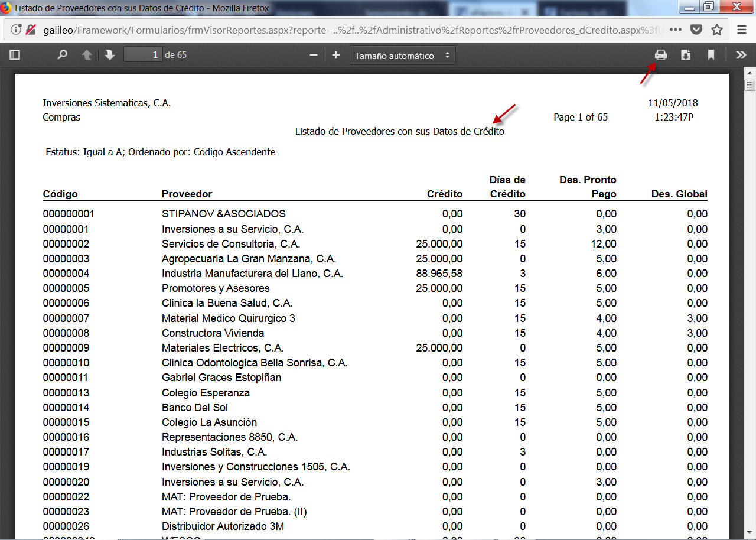Go to the next page arrow
Screen dimensions: 756x540
point(109,55)
